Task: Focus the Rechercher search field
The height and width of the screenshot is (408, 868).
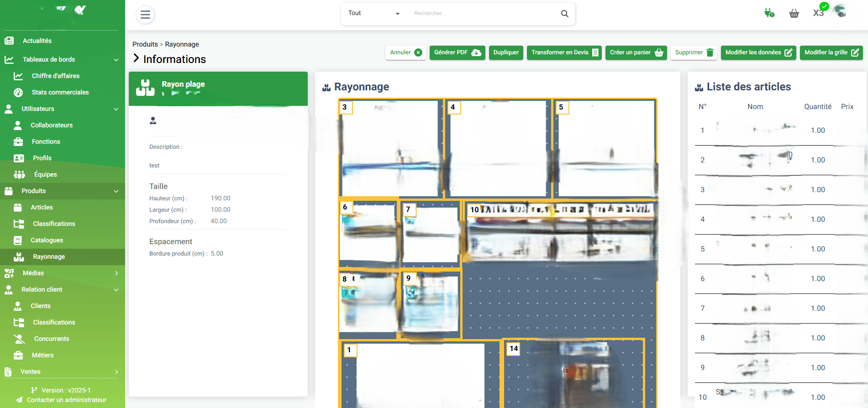Action: (484, 13)
